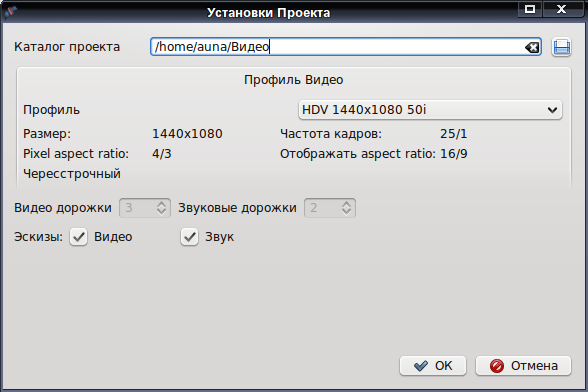
Task: Click the pixel aspect ratio value 4/3
Action: pyautogui.click(x=162, y=154)
